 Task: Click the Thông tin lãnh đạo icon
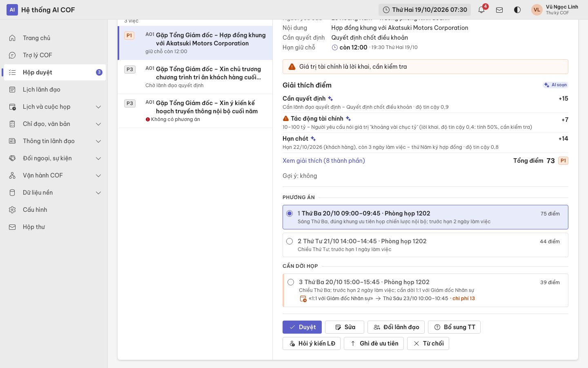pyautogui.click(x=12, y=141)
